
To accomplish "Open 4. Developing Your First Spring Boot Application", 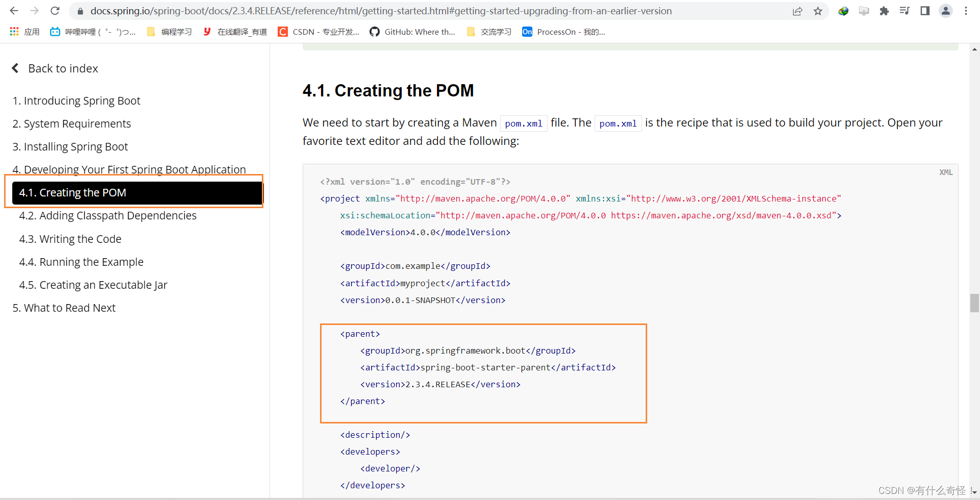I will pos(129,169).
